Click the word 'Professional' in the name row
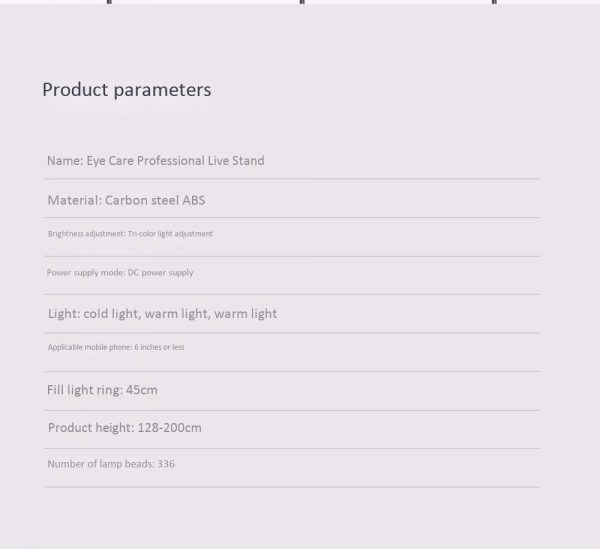The image size is (600, 549). point(171,161)
